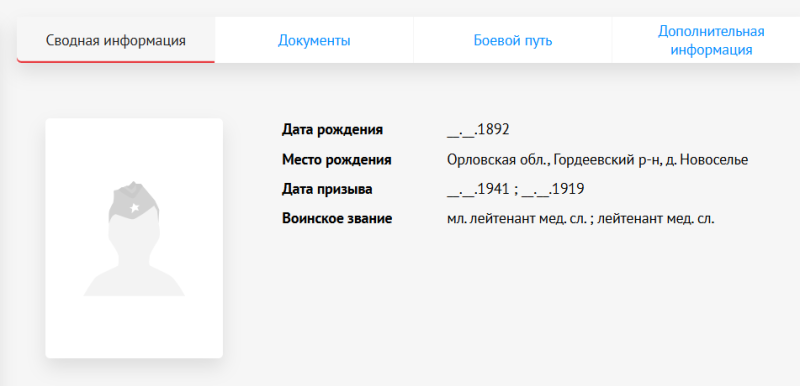Image resolution: width=800 pixels, height=386 pixels.
Task: Switch to the Боевой путь tab
Action: (513, 40)
